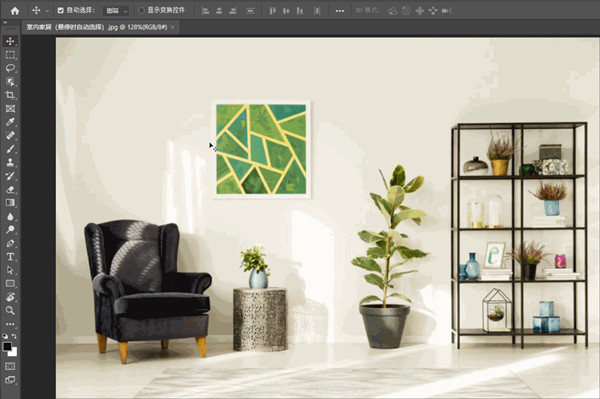Select the Crop tool

pyautogui.click(x=10, y=95)
